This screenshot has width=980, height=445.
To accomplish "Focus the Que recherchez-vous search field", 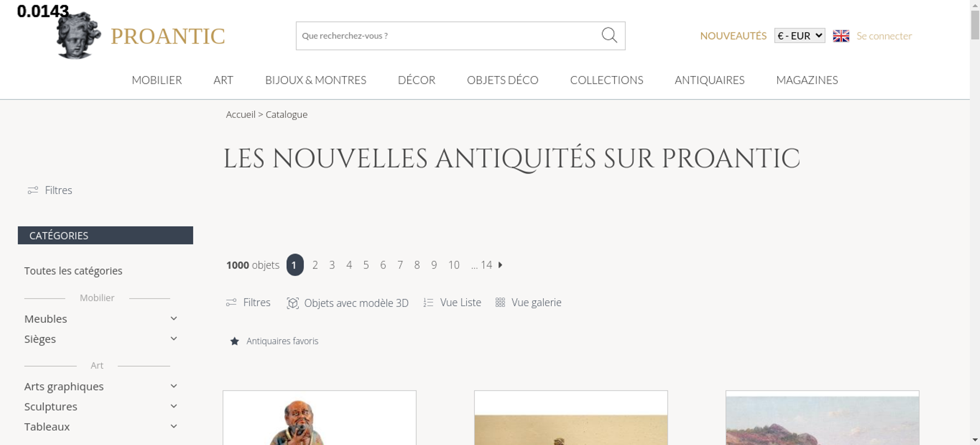I will pyautogui.click(x=448, y=36).
